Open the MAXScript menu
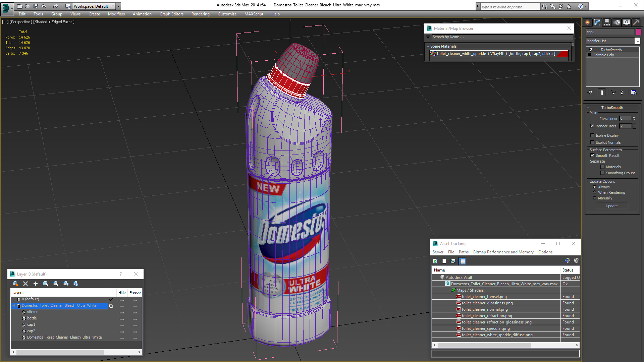Viewport: 644px width, 362px height. (254, 14)
